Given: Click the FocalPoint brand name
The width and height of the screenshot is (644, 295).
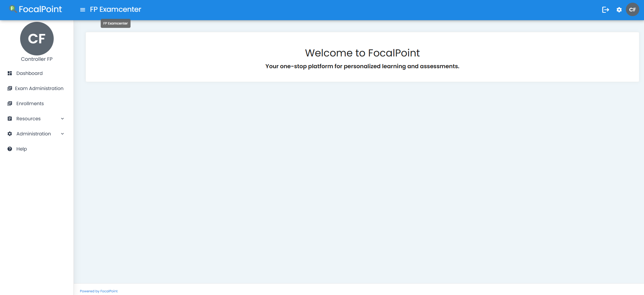Looking at the screenshot, I should (40, 9).
